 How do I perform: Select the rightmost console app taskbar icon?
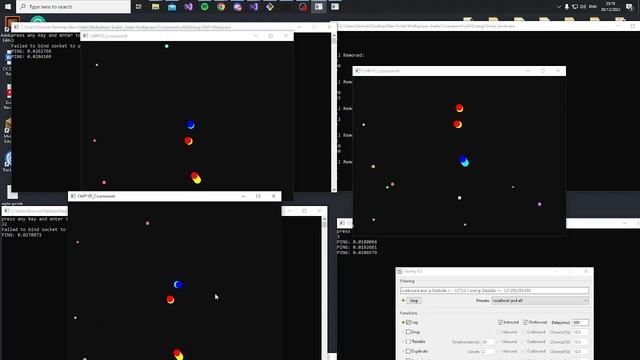click(335, 7)
